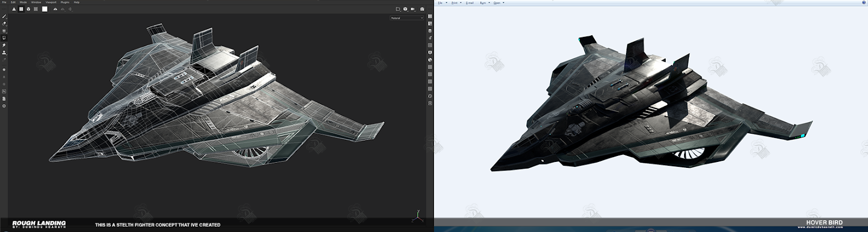Open the round viewport display options icon
Viewport: 868px width, 232px height.
(x=406, y=9)
